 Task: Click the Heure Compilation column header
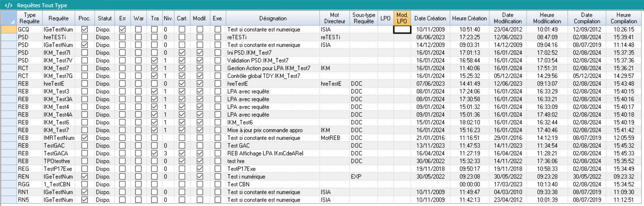pyautogui.click(x=623, y=18)
